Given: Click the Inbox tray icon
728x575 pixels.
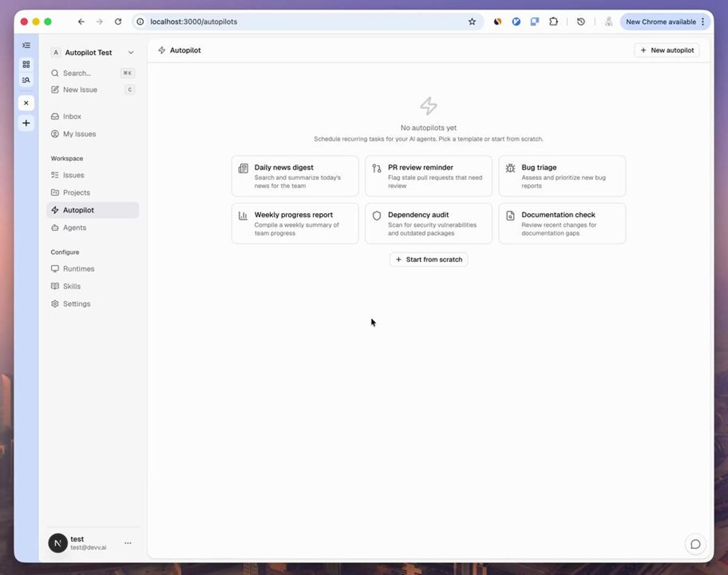Looking at the screenshot, I should pos(55,117).
